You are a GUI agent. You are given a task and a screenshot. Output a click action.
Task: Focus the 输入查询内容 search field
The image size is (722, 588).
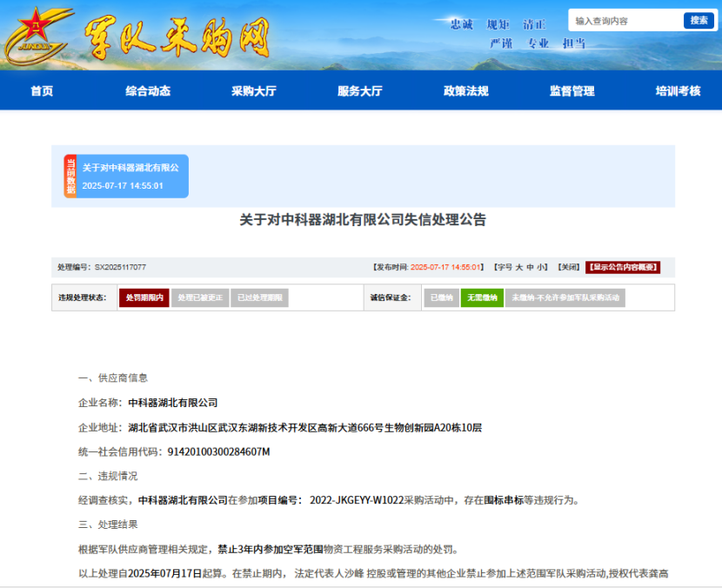pos(626,21)
